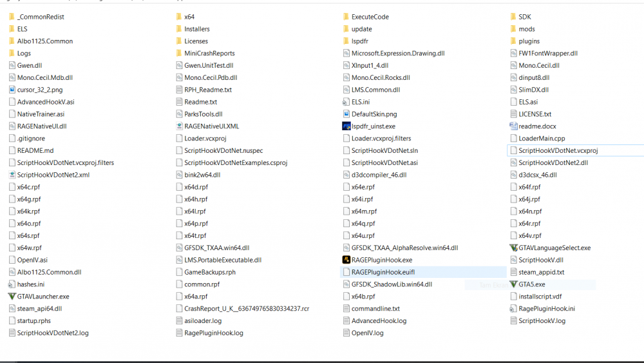Click the Gwen.dll file icon
This screenshot has width=644, height=363.
click(12, 65)
